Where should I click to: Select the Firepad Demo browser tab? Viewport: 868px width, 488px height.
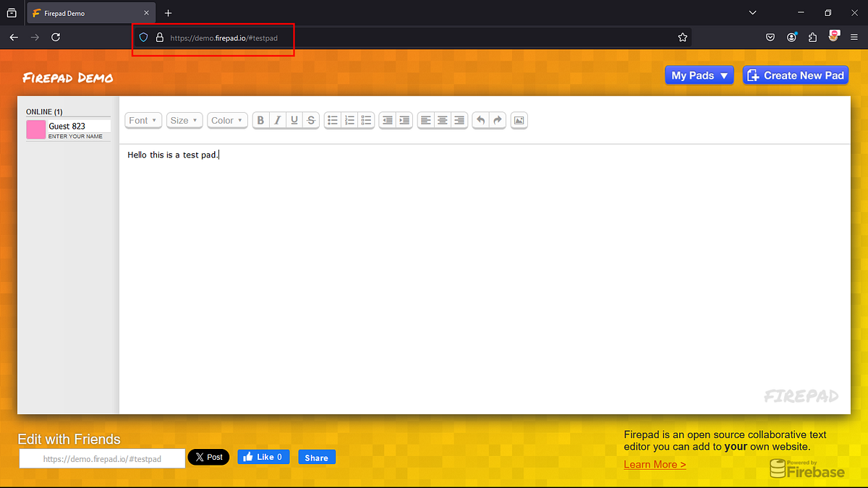(x=80, y=12)
